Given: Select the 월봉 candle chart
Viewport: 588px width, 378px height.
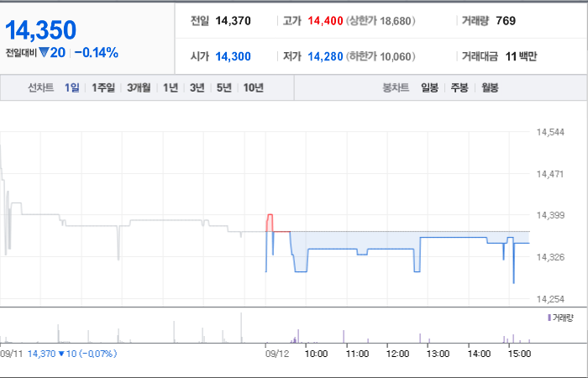Looking at the screenshot, I should [x=490, y=88].
